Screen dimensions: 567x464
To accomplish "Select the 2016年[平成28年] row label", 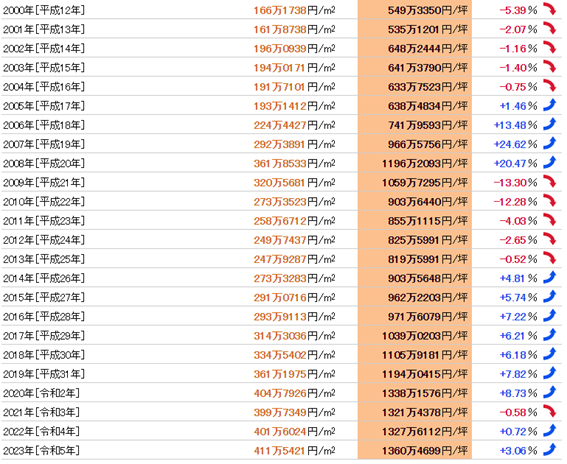I will [44, 317].
